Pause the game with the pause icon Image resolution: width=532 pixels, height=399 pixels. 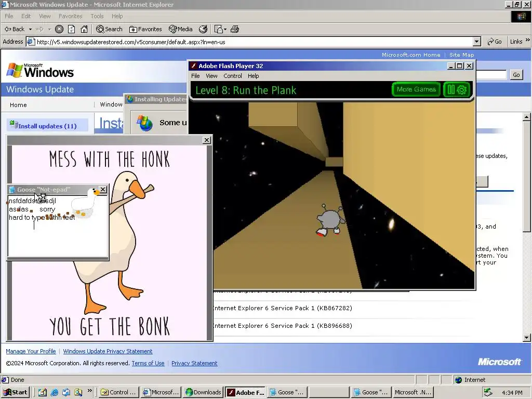(451, 89)
